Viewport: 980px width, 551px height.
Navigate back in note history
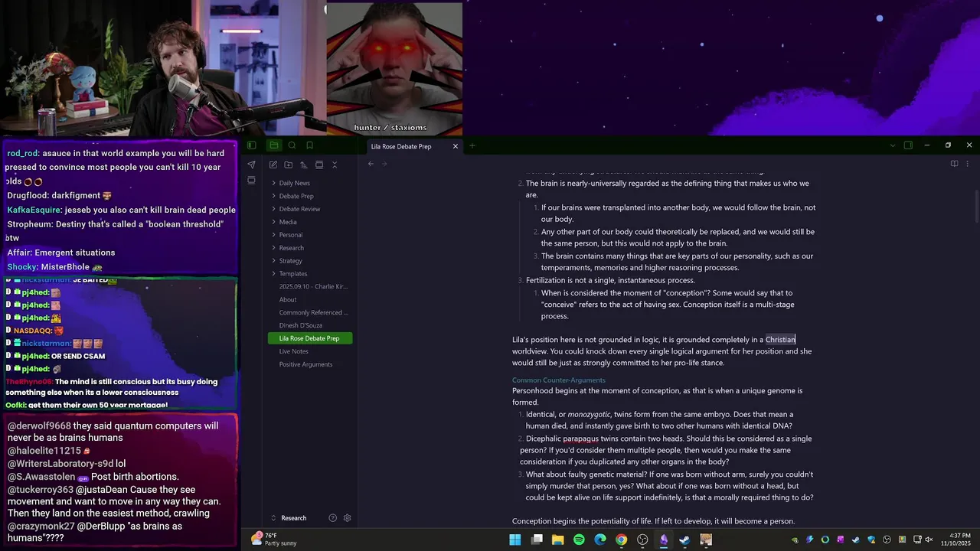point(371,164)
